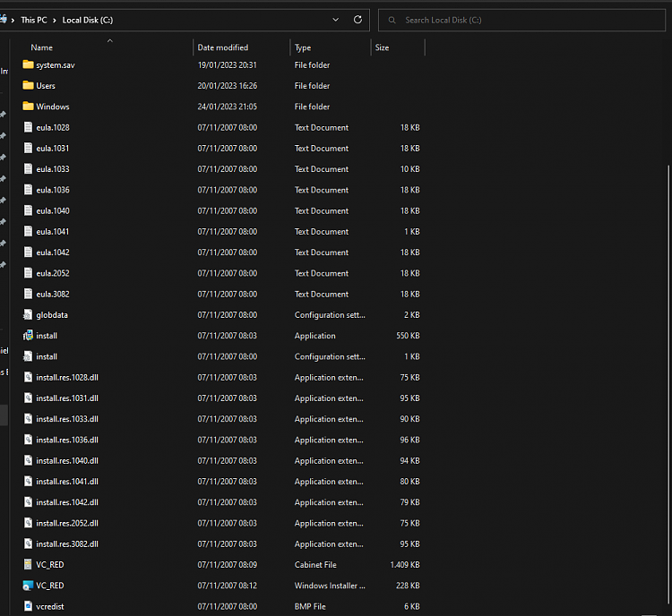Image resolution: width=672 pixels, height=616 pixels.
Task: Click the eula.1028 text document icon
Action: point(28,127)
